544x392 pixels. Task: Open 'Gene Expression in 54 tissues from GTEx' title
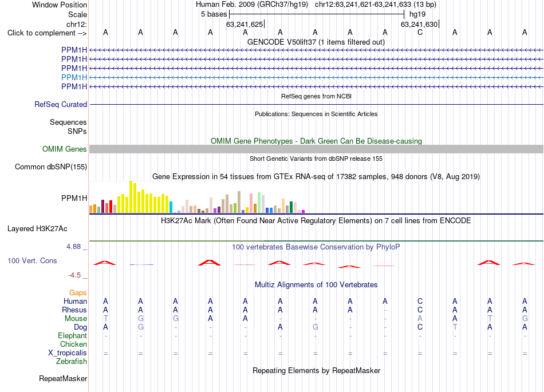click(316, 176)
